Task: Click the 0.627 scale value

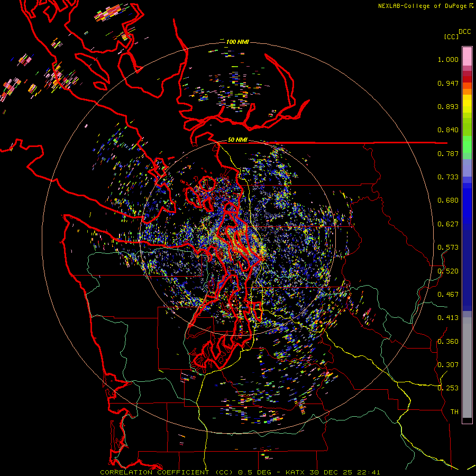Action: coord(448,224)
